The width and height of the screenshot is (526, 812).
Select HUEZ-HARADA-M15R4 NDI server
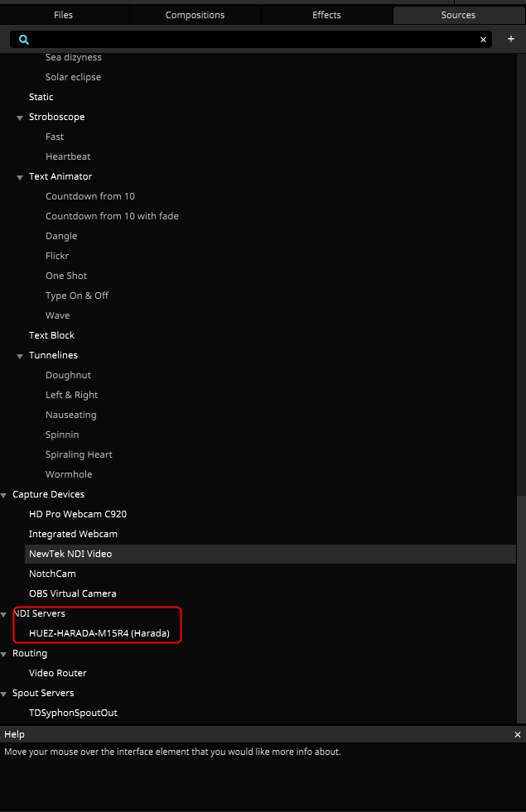pyautogui.click(x=99, y=633)
